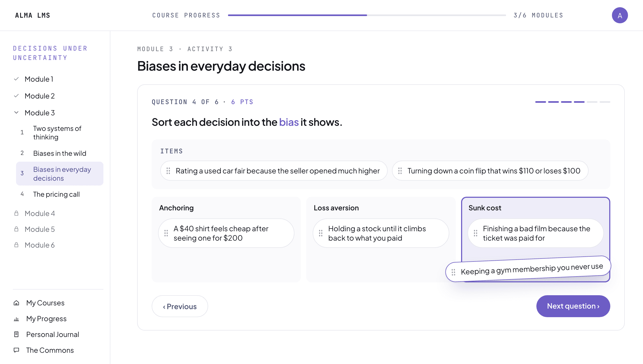
Task: Click the Previous button
Action: coord(180,306)
